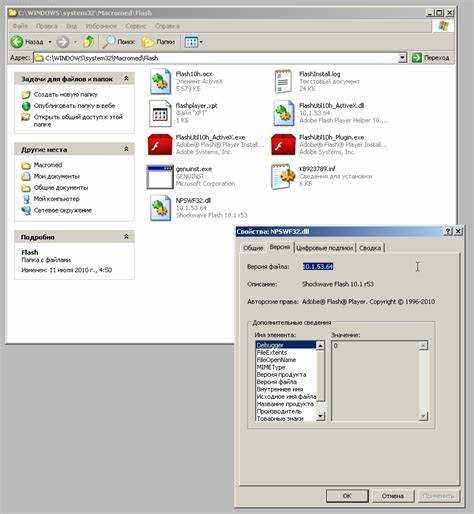
Task: Toggle the Папки folders pane button
Action: click(x=158, y=42)
